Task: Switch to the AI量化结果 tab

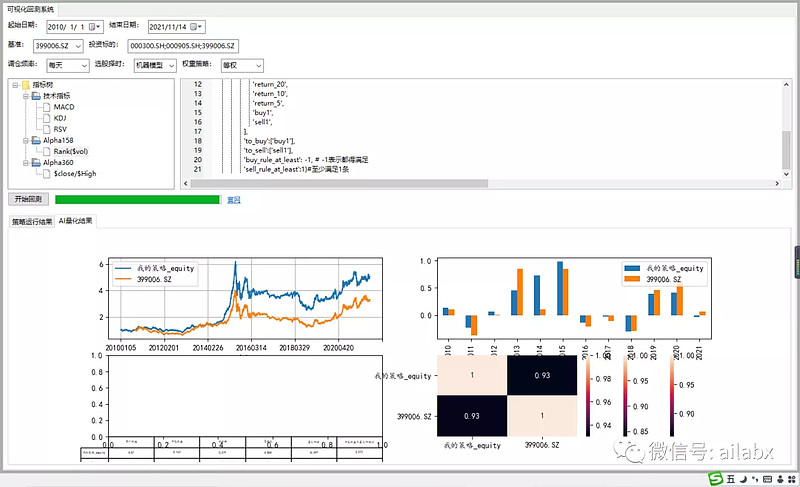Action: 76,221
